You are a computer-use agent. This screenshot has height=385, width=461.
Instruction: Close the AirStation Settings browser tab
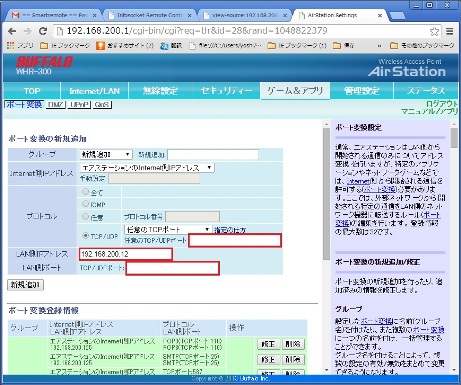380,15
